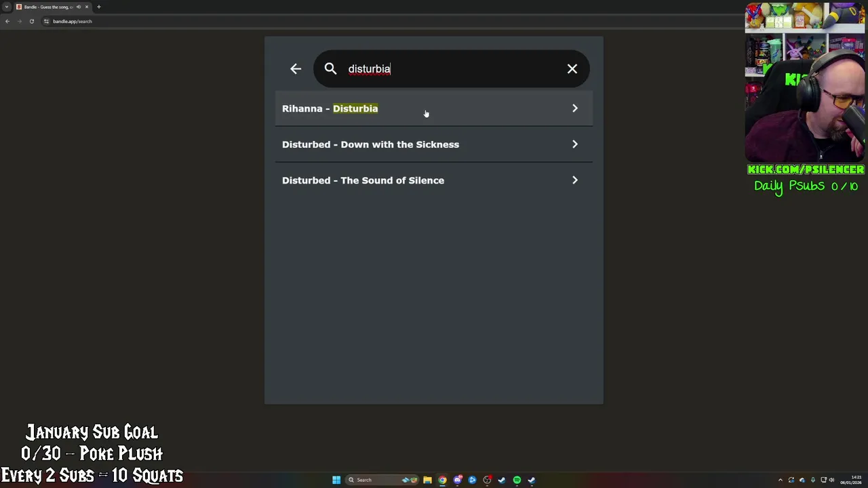Screen dimensions: 868x488
Task: Open the Chrome tab search dropdown
Action: tap(7, 7)
